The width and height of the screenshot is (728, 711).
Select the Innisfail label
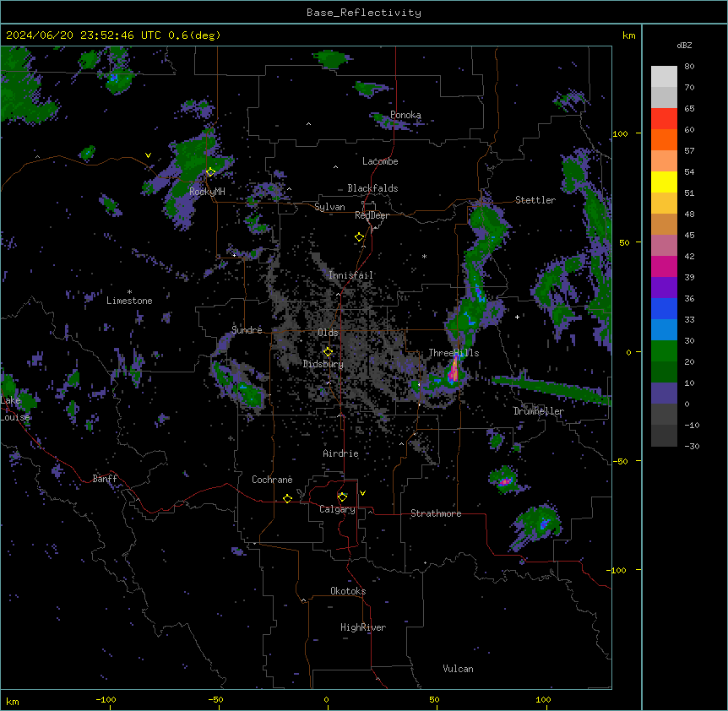351,275
